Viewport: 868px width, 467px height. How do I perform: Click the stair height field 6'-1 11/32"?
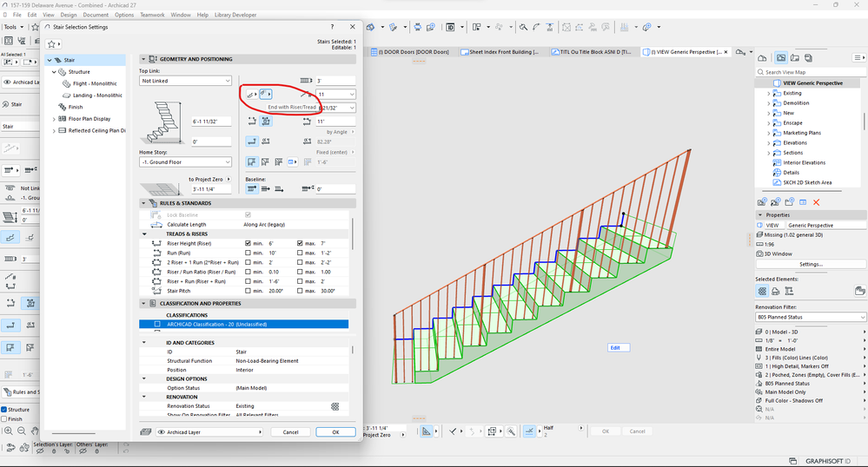(x=211, y=122)
